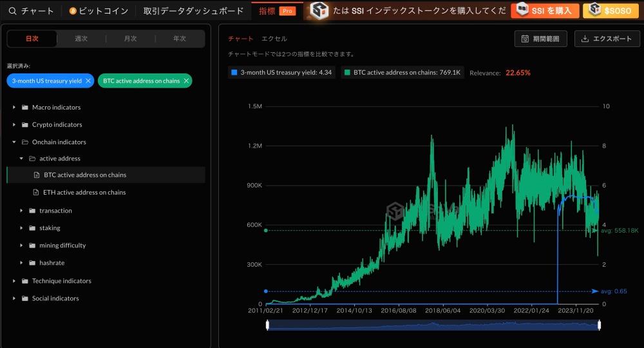Switch to the エクセル view tab
The width and height of the screenshot is (644, 348).
(274, 39)
